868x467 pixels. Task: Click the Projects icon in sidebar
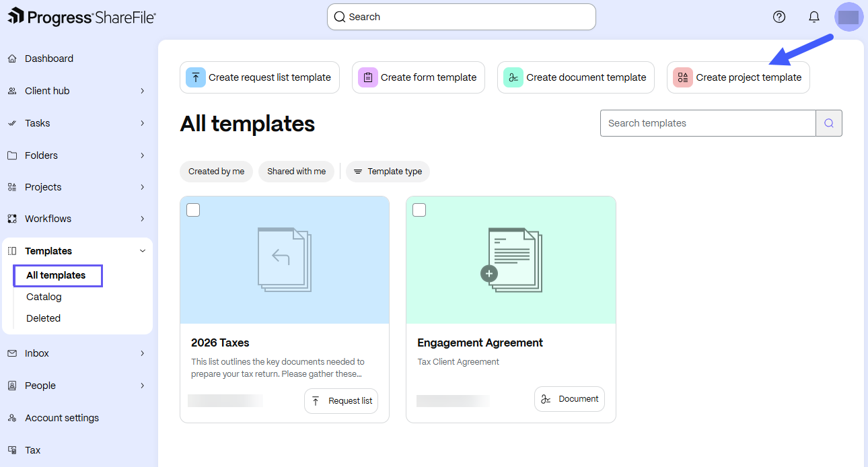12,187
